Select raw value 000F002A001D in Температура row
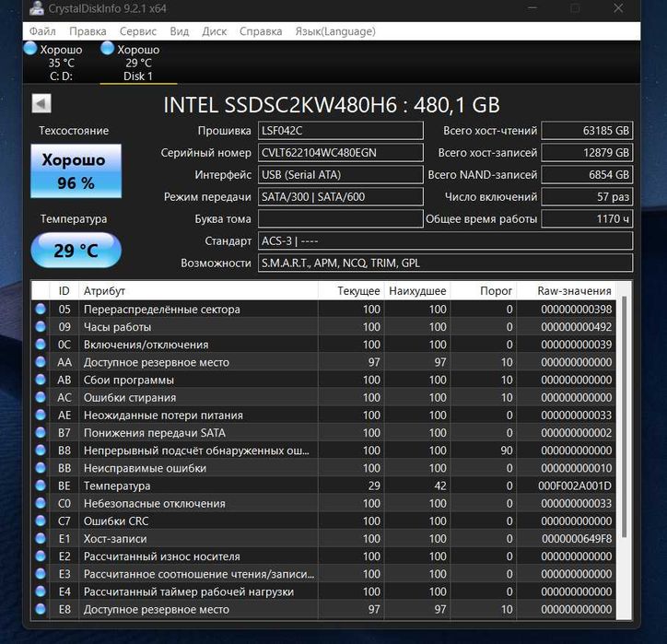Viewport: 667px width, 644px height. tap(575, 486)
